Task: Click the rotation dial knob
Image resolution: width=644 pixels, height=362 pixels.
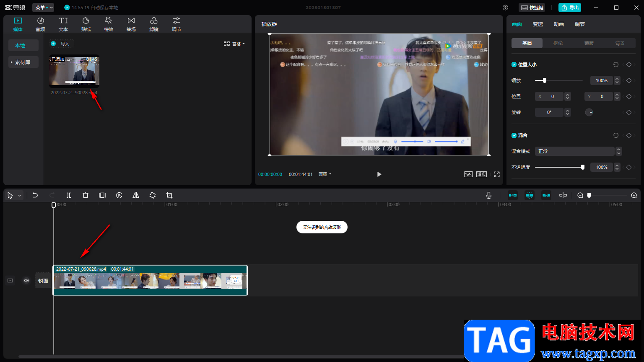Action: pos(589,112)
